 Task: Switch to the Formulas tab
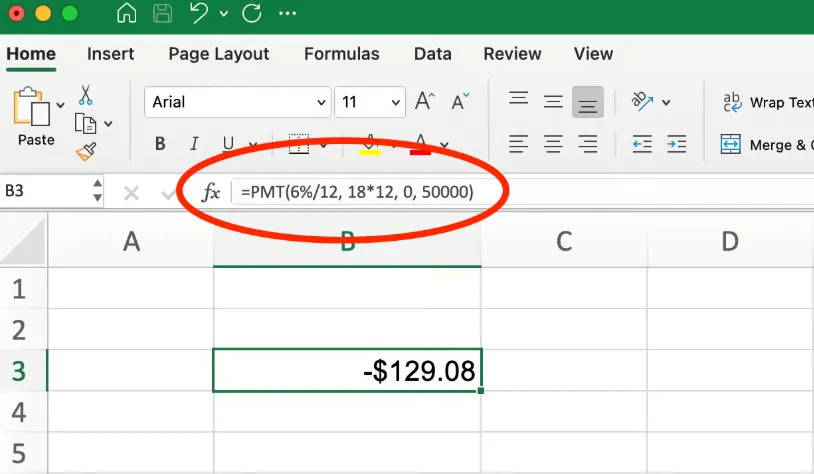point(341,54)
